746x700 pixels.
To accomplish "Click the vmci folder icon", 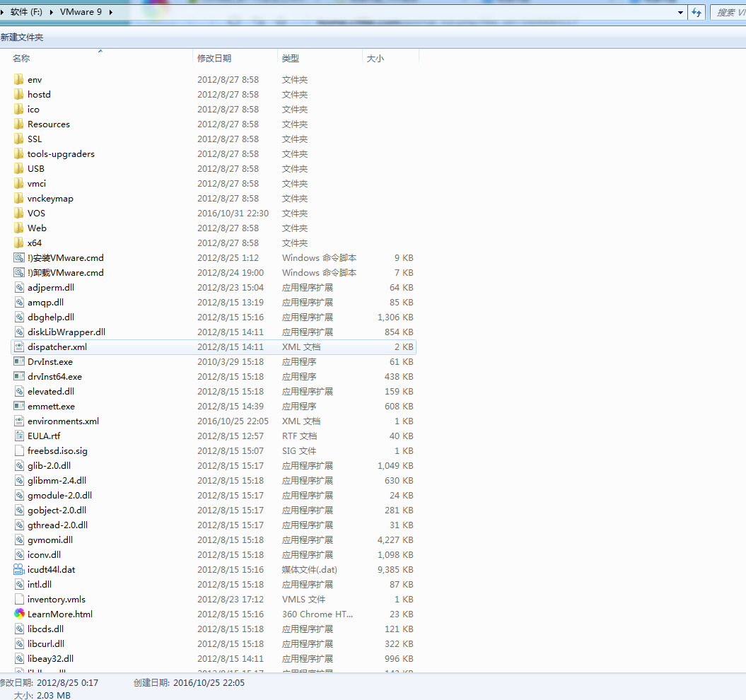I will [x=18, y=183].
